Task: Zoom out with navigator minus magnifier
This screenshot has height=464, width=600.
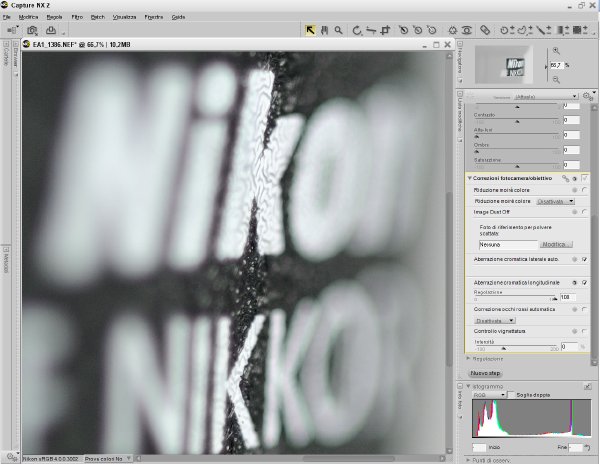Action: (556, 80)
